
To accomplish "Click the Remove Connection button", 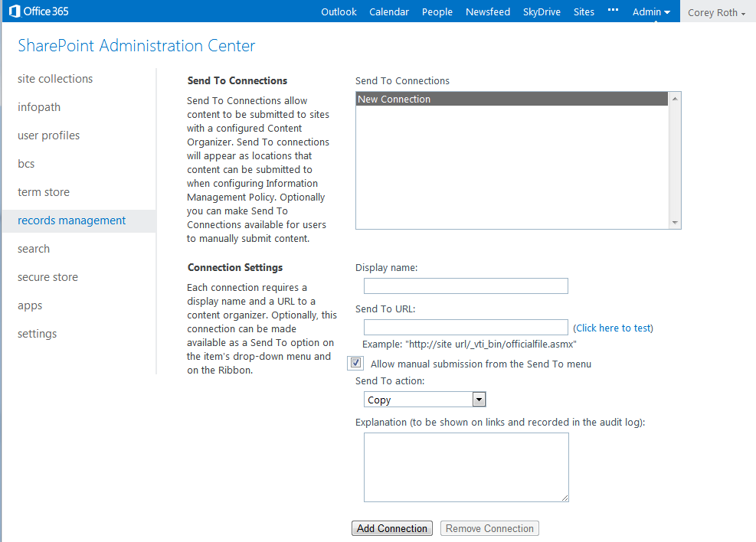I will pyautogui.click(x=489, y=528).
